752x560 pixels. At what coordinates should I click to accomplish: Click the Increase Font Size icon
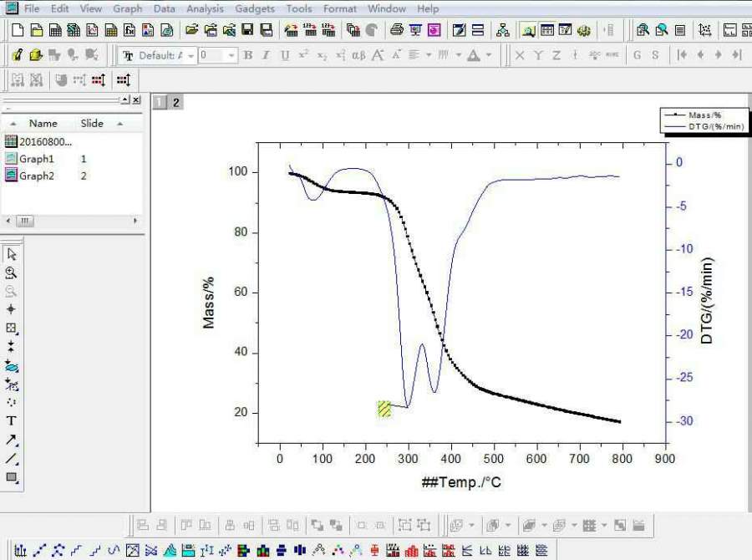378,55
